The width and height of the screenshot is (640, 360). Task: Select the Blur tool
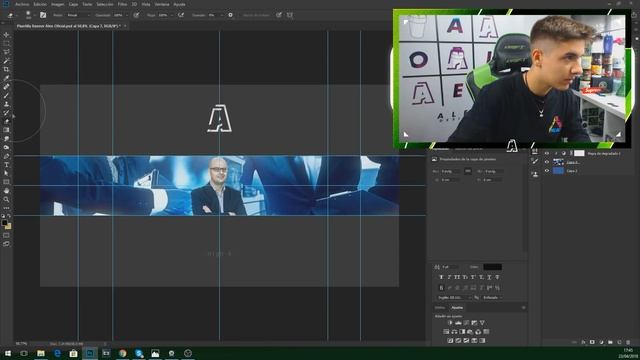point(6,139)
